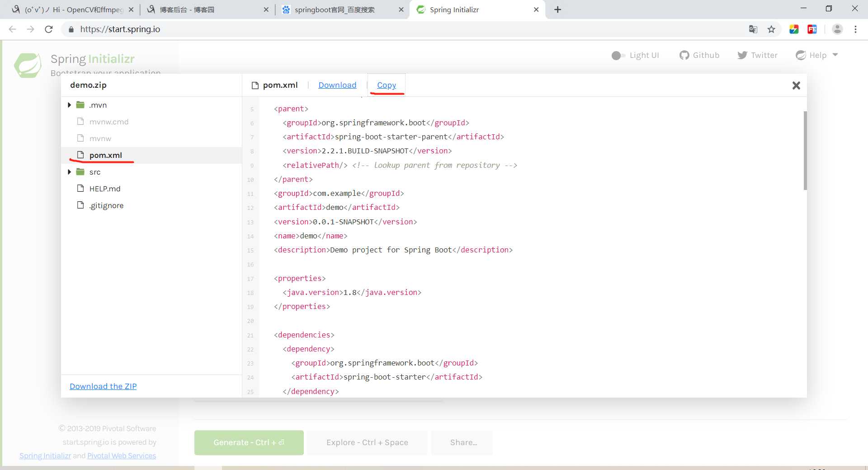Open the browser profile avatar
The width and height of the screenshot is (868, 470).
click(x=837, y=29)
